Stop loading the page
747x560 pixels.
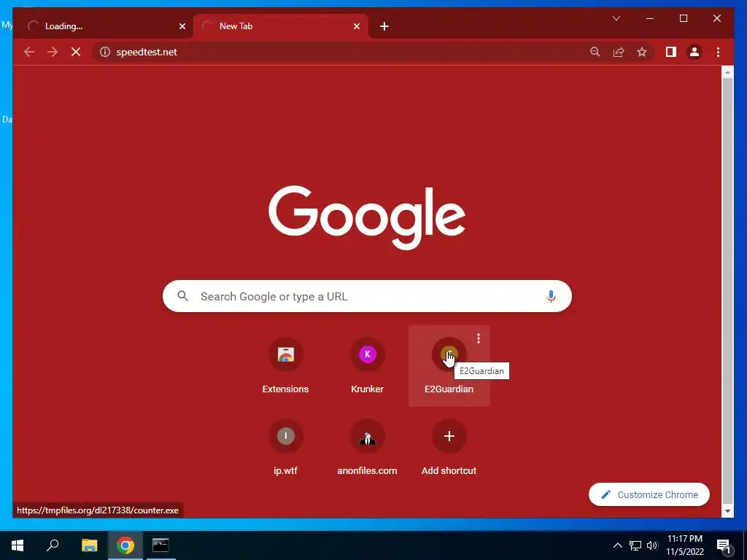(x=76, y=52)
